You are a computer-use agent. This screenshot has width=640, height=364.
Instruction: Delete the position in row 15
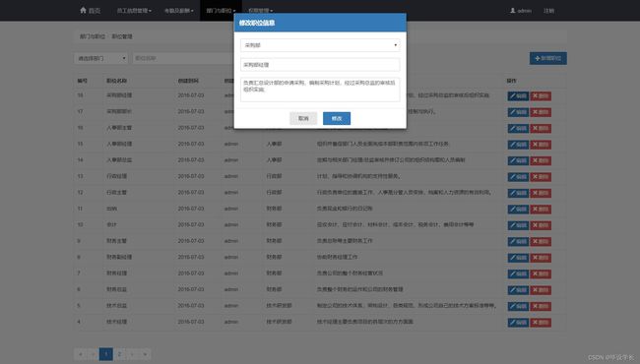541,145
